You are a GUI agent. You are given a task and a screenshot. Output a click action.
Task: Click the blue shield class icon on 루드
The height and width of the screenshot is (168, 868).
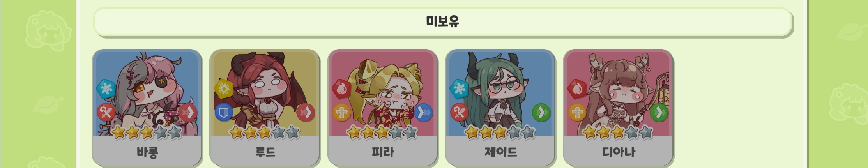(224, 113)
